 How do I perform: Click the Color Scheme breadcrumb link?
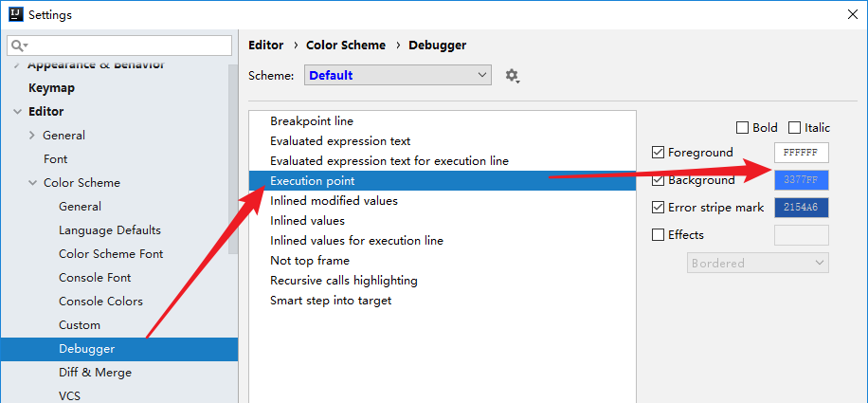pos(346,45)
